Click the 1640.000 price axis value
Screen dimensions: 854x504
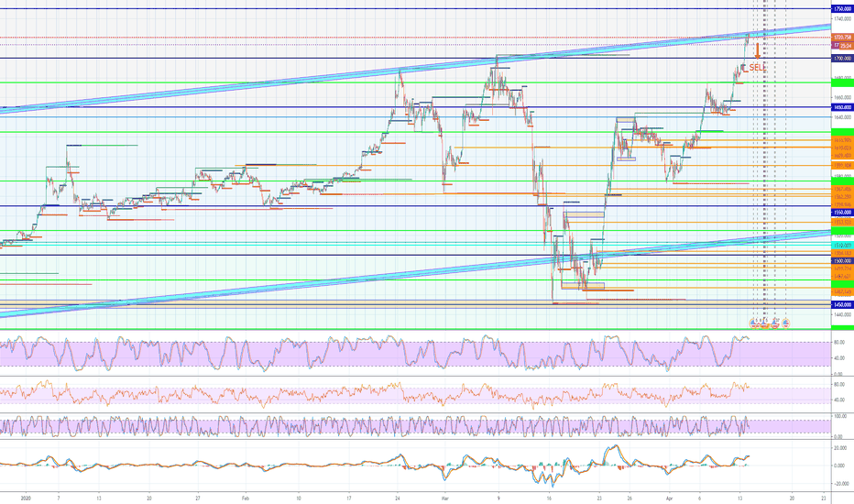[841, 117]
